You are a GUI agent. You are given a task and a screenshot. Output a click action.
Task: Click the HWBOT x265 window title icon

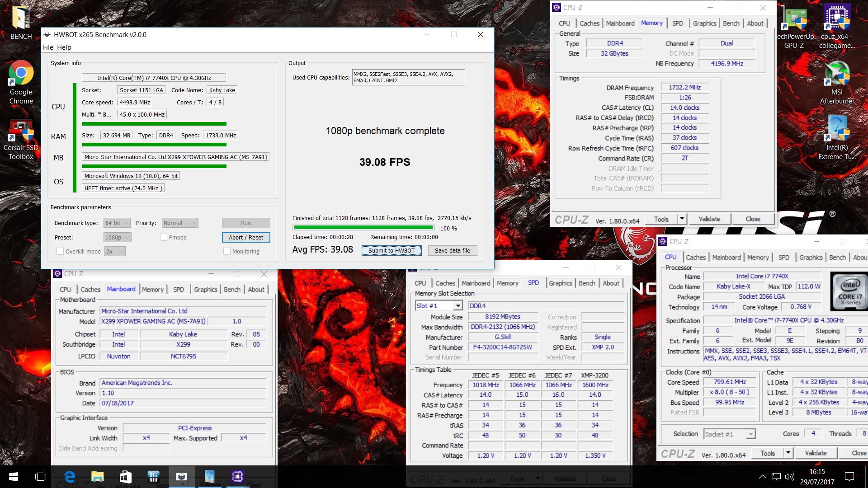tap(47, 34)
